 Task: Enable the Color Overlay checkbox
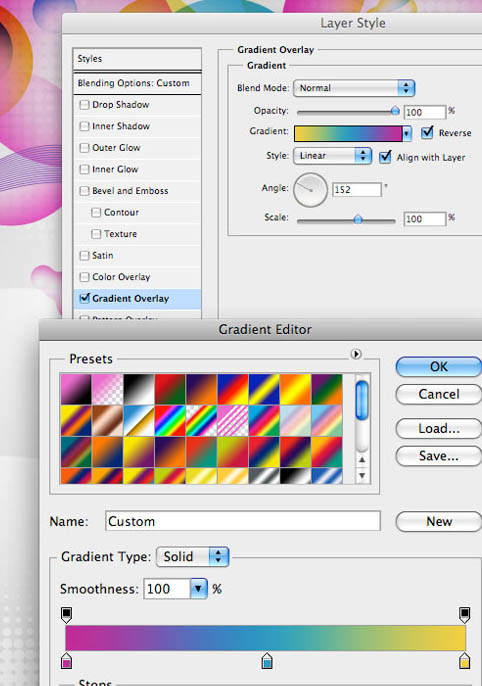point(84,277)
